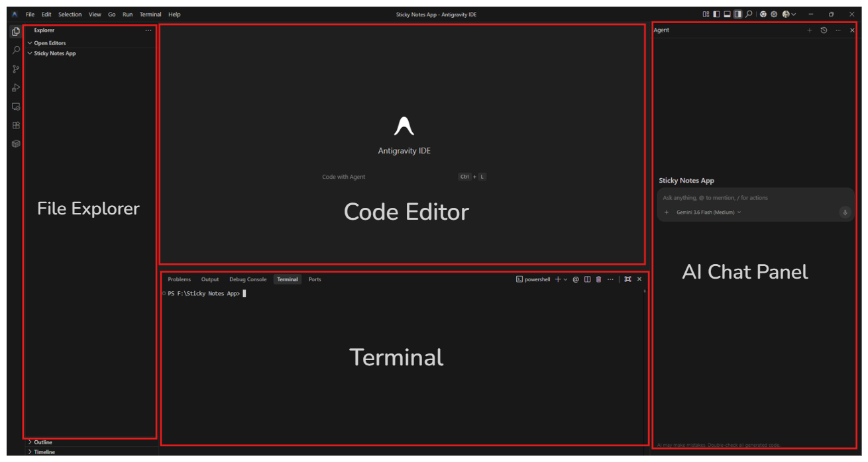Screen dimensions: 868x462
Task: Open the Run menu
Action: 127,14
